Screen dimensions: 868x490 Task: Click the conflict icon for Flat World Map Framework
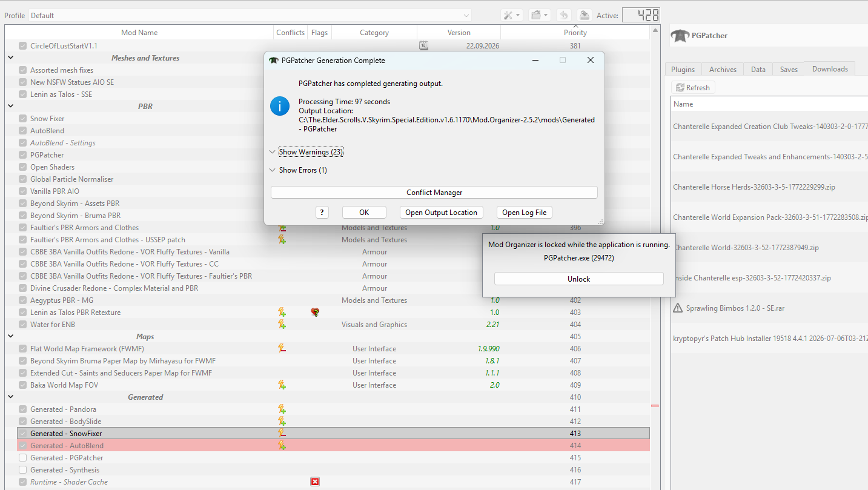[282, 349]
